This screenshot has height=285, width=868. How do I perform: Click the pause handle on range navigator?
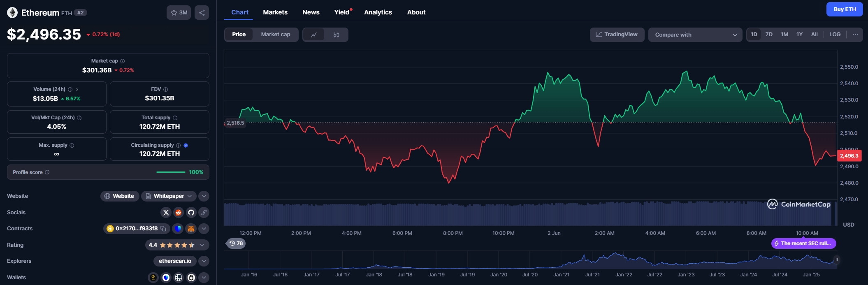(x=836, y=260)
